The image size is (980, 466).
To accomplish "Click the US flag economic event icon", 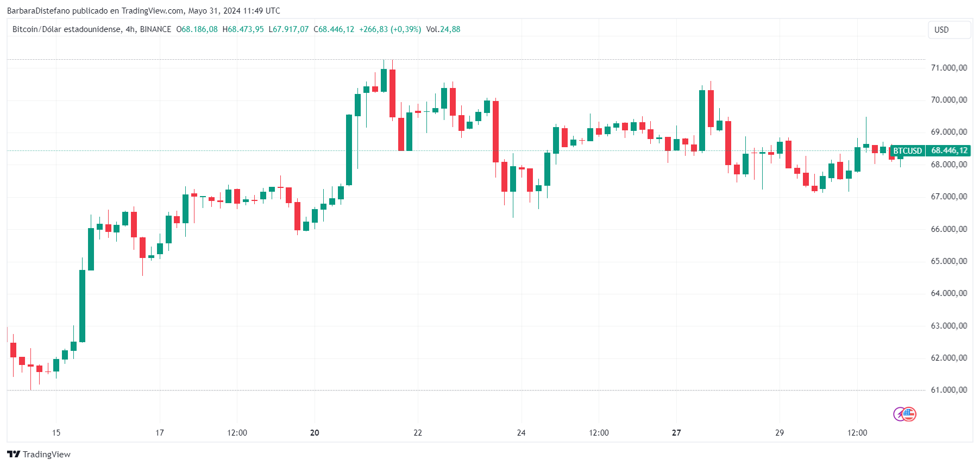I will [x=909, y=414].
